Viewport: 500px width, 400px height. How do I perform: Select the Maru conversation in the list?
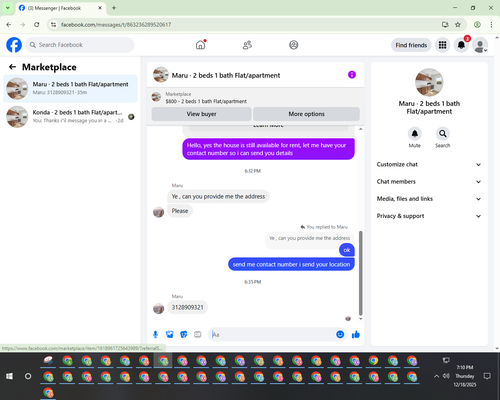(x=70, y=89)
